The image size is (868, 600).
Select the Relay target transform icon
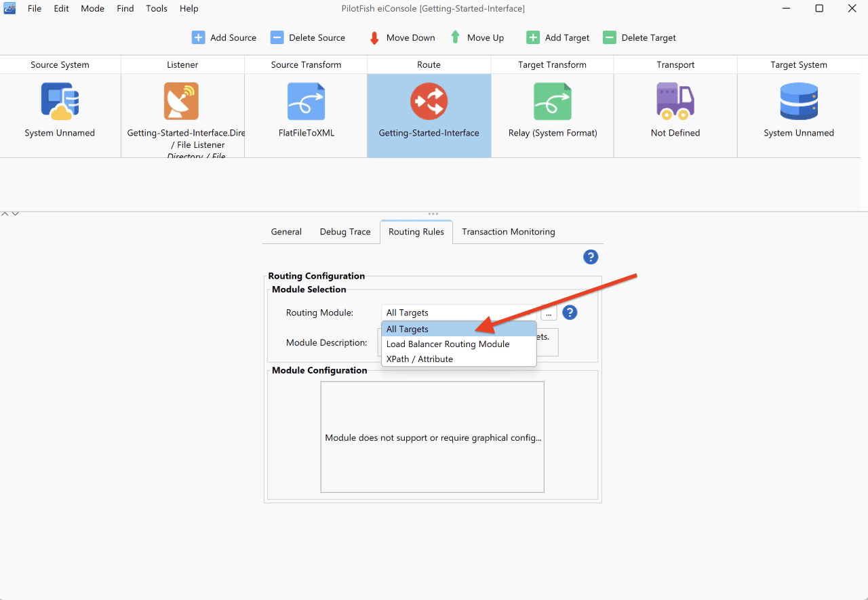coord(552,101)
